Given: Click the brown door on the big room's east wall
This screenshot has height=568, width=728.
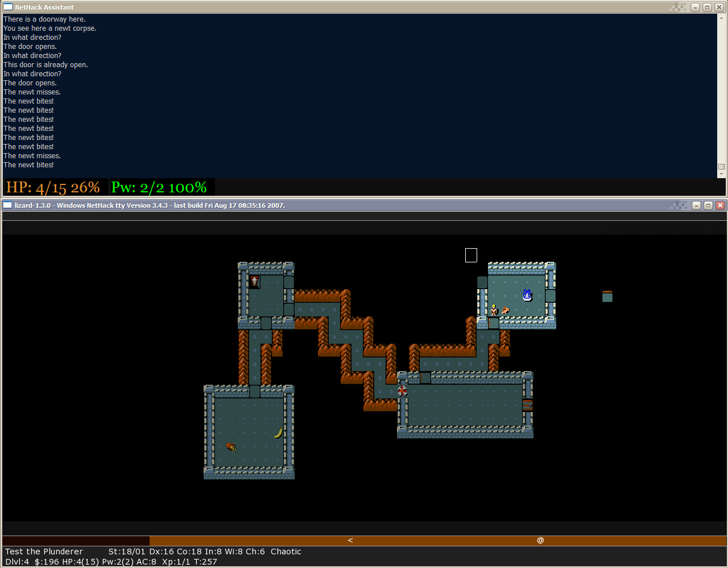Looking at the screenshot, I should [x=528, y=405].
